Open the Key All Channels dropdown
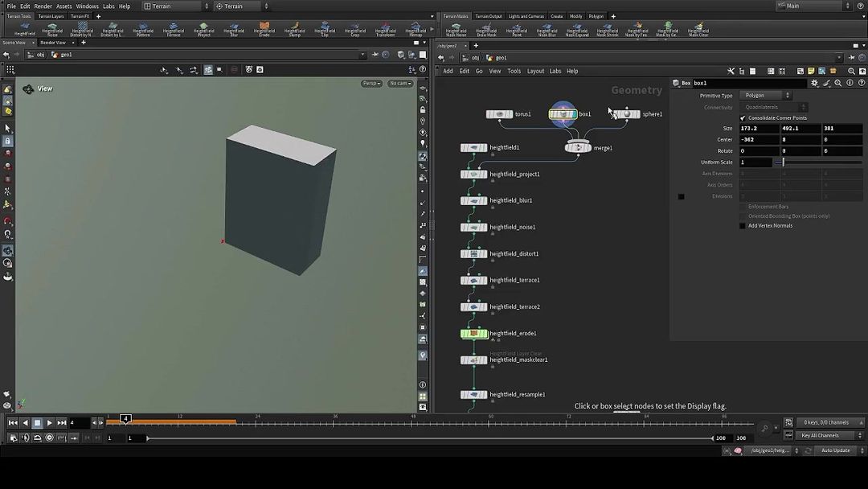This screenshot has width=868, height=489. [x=829, y=435]
